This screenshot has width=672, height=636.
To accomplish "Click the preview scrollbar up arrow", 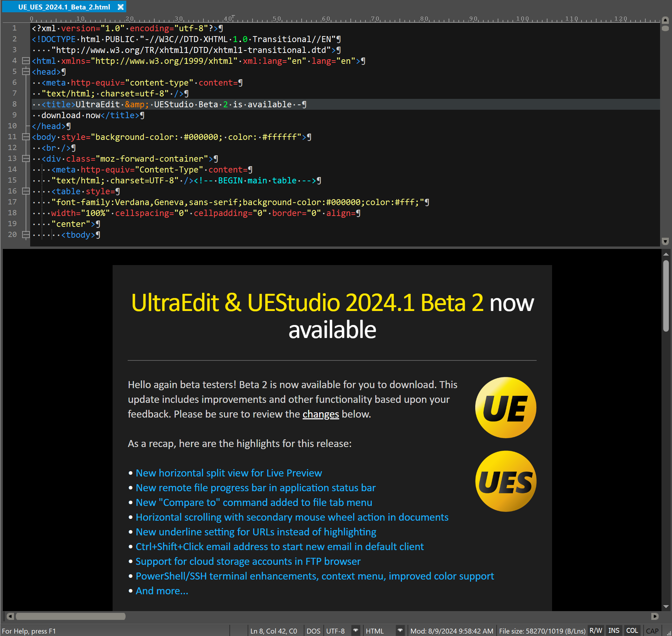I will (x=666, y=254).
